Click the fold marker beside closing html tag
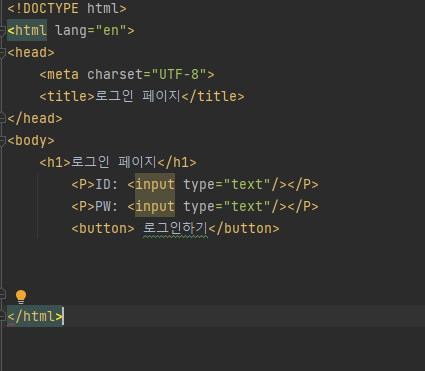This screenshot has width=425, height=371. pos(2,316)
